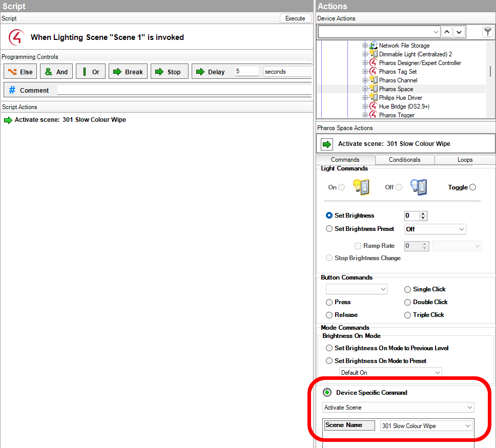Screen dimensions: 496x448
Task: Add a Comment programming control
Action: (x=29, y=90)
